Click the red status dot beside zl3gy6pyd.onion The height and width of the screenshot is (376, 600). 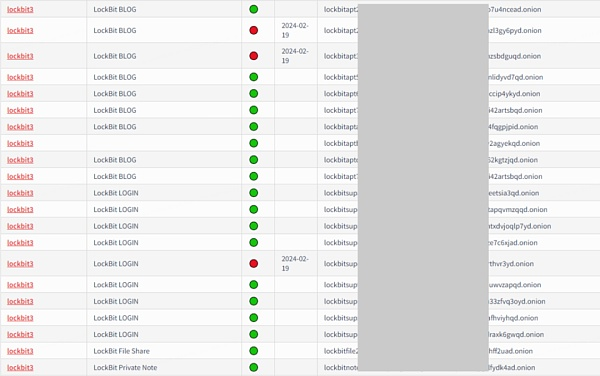tap(253, 30)
